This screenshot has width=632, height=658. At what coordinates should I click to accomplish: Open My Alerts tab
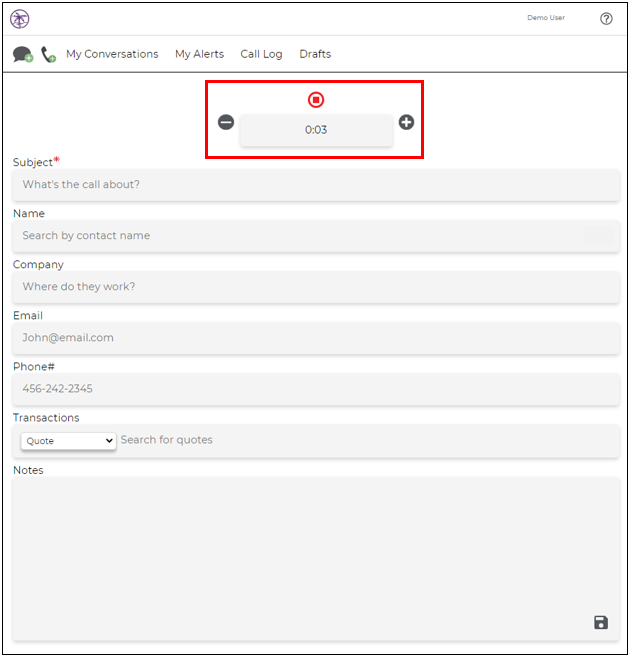click(x=199, y=54)
